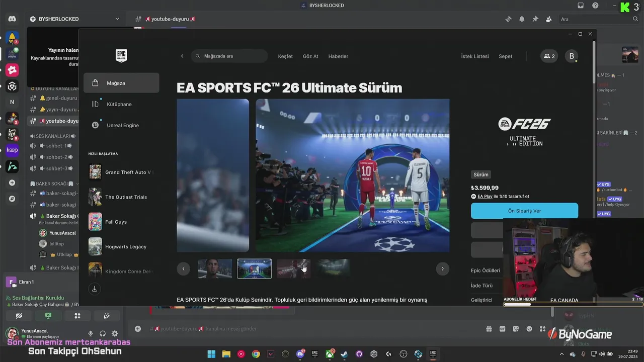The width and height of the screenshot is (644, 362).
Task: Open the Epic downloads icon
Action: pyautogui.click(x=95, y=289)
